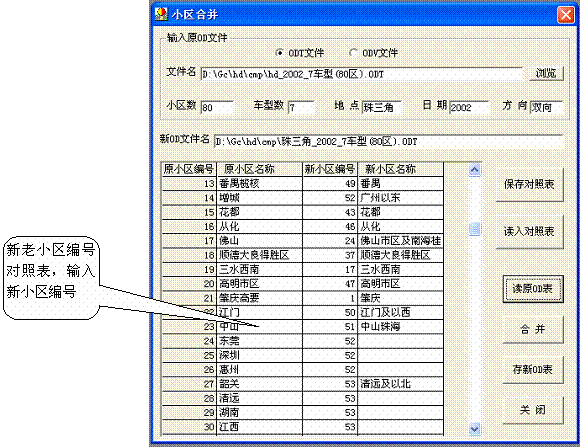
Task: Click the 增城 cell in original names
Action: tap(260, 198)
